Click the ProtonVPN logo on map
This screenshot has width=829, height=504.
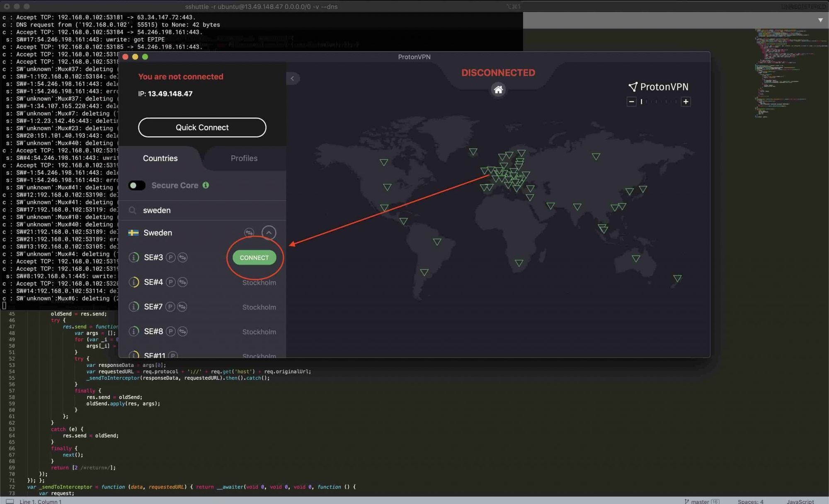[658, 87]
